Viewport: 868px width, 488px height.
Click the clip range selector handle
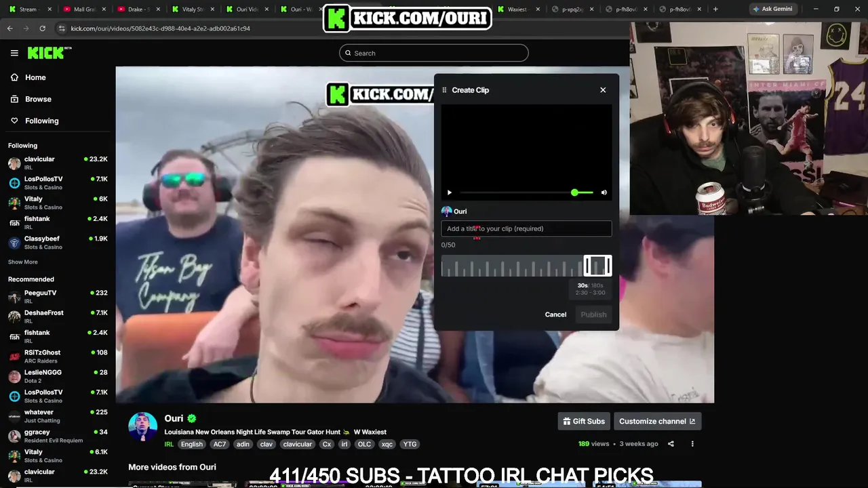(597, 266)
